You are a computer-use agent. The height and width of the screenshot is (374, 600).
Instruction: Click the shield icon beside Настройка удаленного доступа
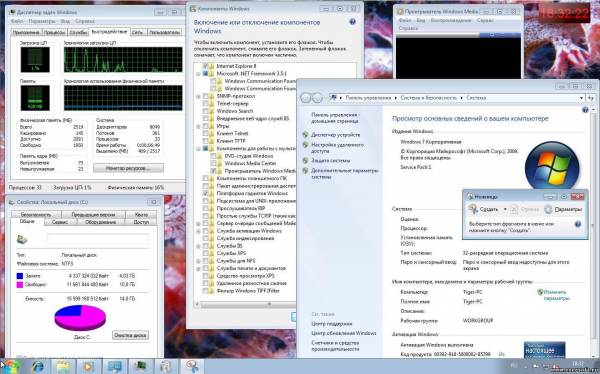point(305,145)
